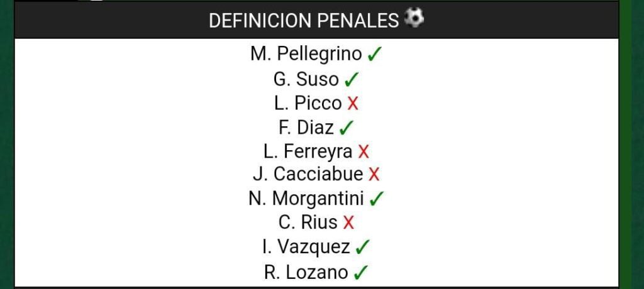Viewport: 644px width, 289px height.
Task: Open the L. Picco player entry
Action: coord(308,103)
